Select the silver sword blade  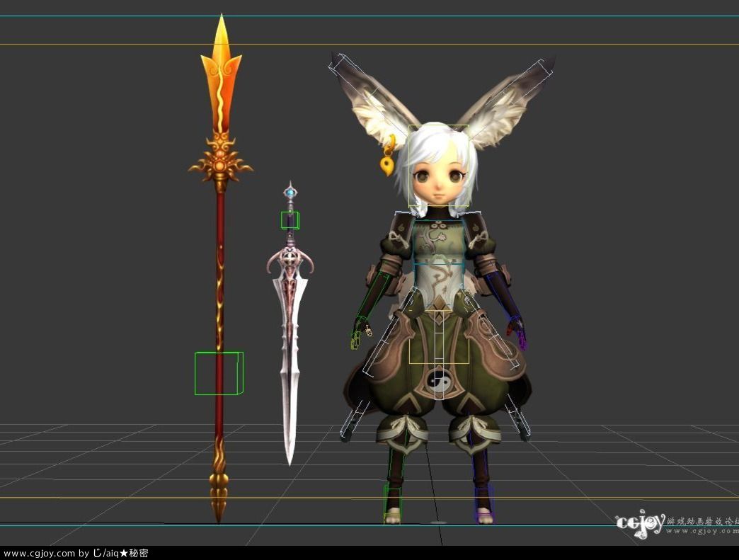(x=290, y=370)
